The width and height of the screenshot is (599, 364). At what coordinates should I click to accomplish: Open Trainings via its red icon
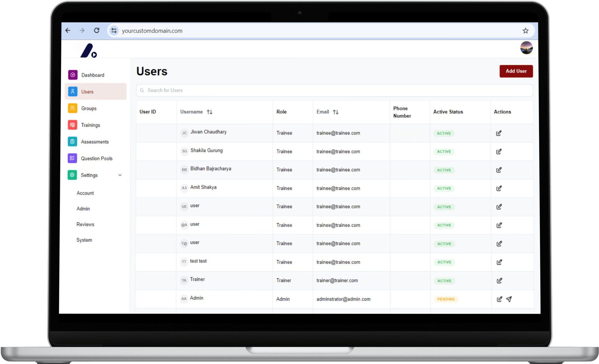(x=72, y=125)
